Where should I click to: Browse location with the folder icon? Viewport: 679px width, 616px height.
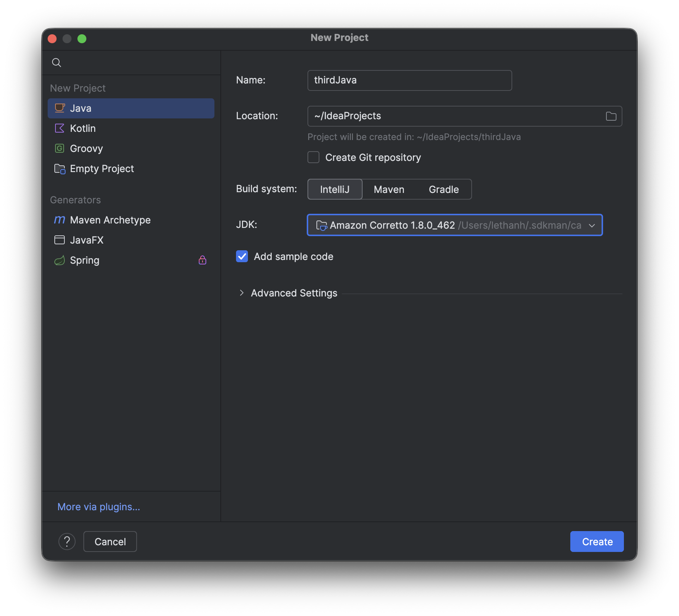611,116
